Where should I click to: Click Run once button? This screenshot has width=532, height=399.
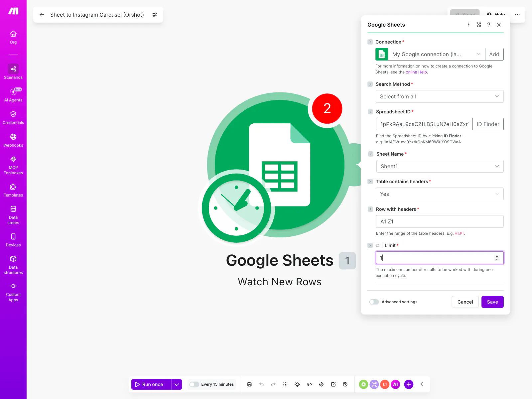coord(151,384)
